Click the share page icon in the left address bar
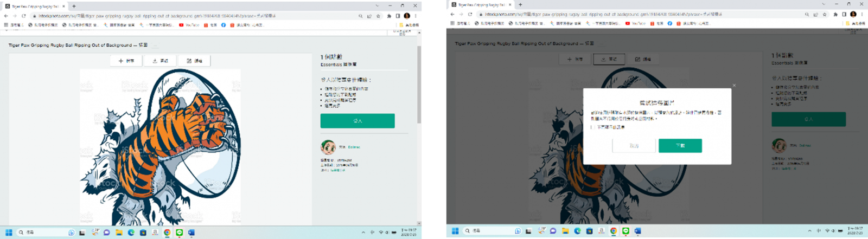The width and height of the screenshot is (868, 239). (369, 16)
